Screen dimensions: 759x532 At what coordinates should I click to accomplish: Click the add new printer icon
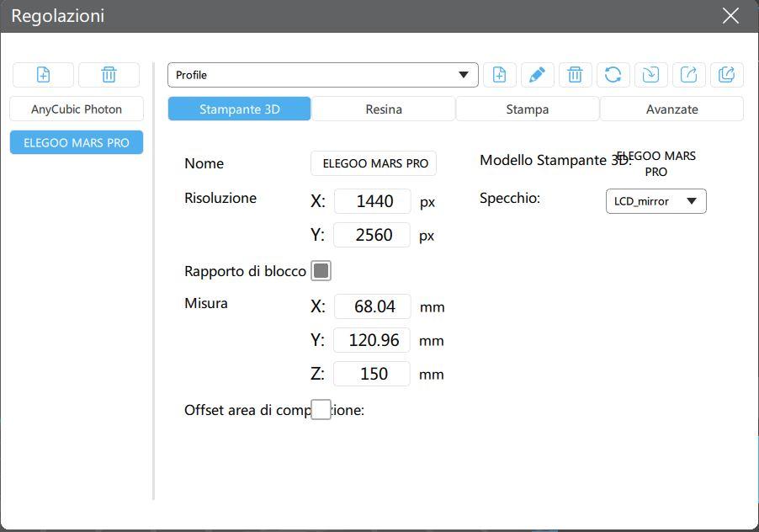[43, 75]
